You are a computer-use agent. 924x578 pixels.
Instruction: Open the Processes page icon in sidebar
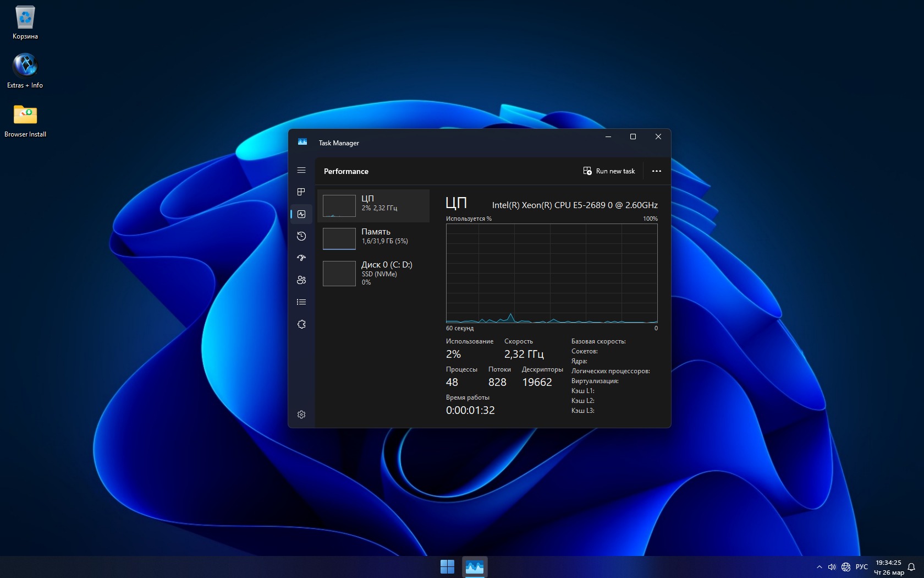(301, 192)
